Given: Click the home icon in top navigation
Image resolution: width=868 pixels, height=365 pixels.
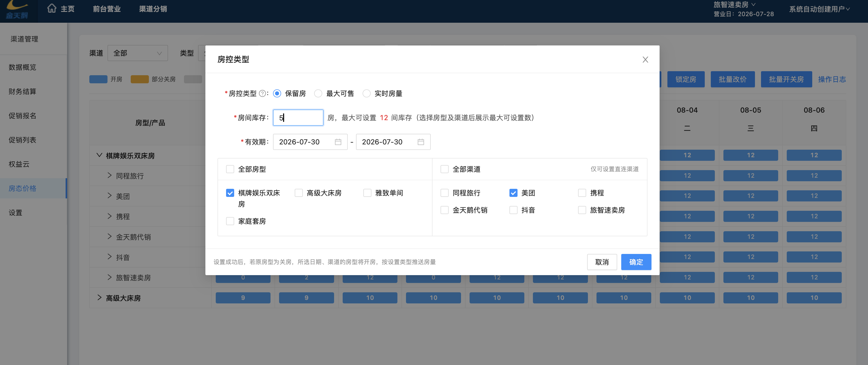Looking at the screenshot, I should (x=52, y=8).
